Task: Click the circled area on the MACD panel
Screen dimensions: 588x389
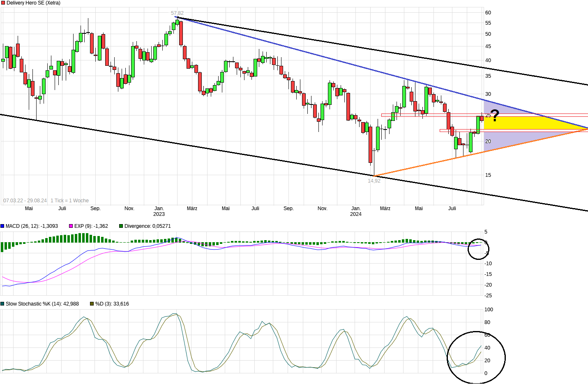Action: (478, 249)
